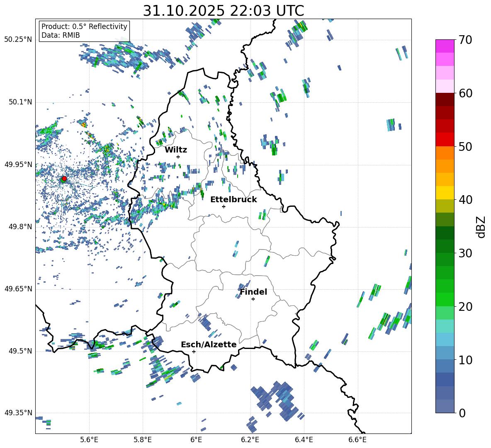491x448 pixels.
Task: Click the 10 tick on colorbar
Action: click(465, 360)
